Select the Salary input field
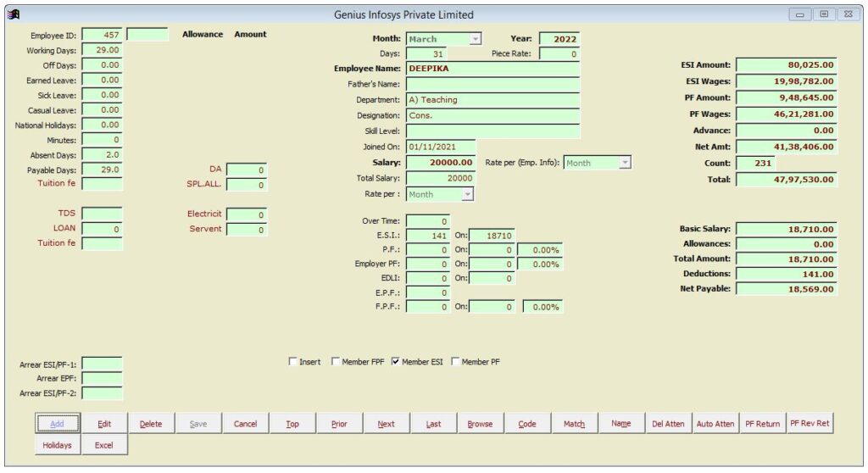The image size is (868, 473). (x=440, y=162)
